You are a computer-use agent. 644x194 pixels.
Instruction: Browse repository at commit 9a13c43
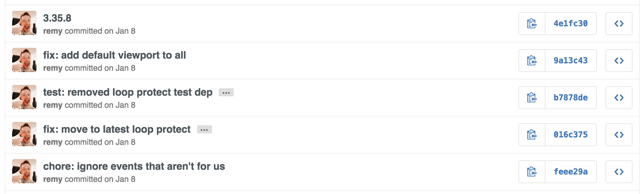619,61
